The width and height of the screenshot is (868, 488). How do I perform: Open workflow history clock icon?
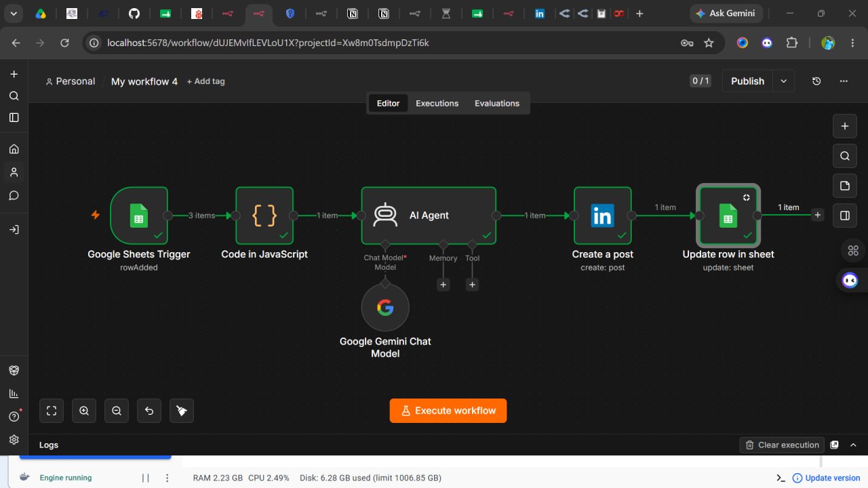tap(816, 81)
